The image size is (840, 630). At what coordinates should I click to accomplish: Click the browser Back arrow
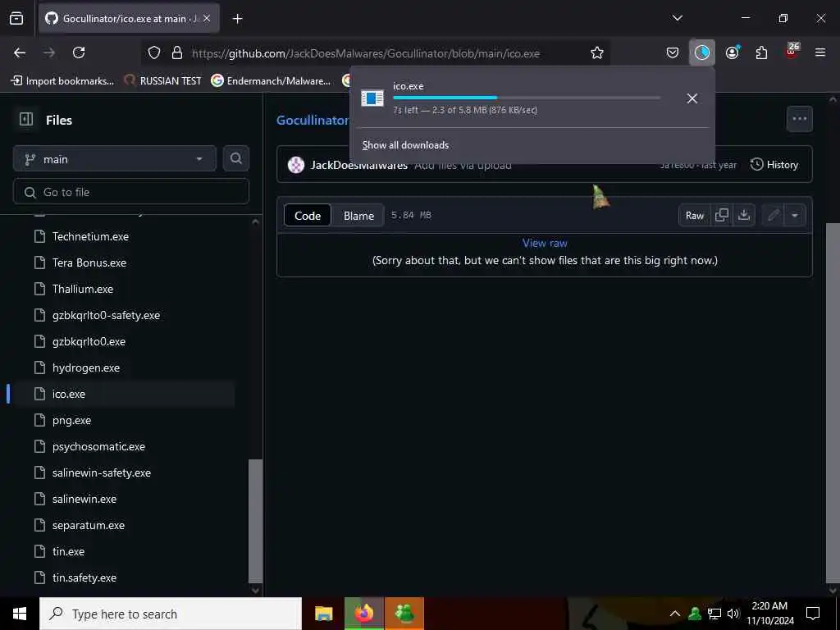pos(20,52)
